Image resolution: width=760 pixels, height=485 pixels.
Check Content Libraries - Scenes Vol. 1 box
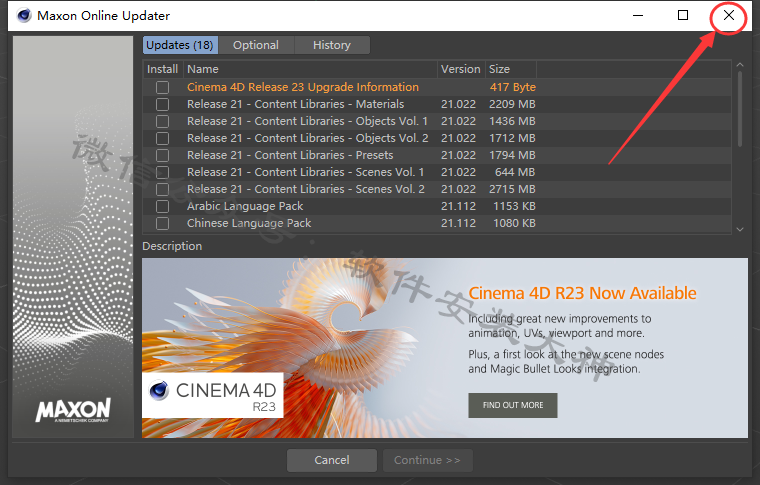[162, 172]
